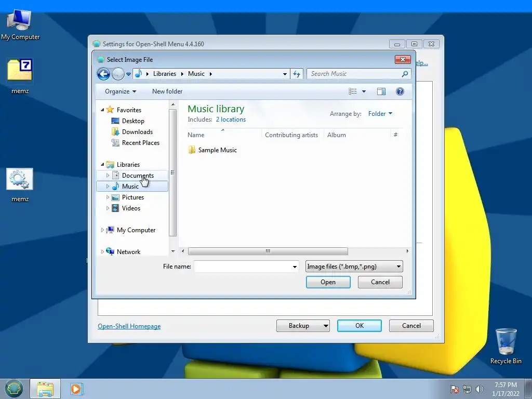Screen dimensions: 532x399
Task: Open the Organize menu
Action: 121,91
